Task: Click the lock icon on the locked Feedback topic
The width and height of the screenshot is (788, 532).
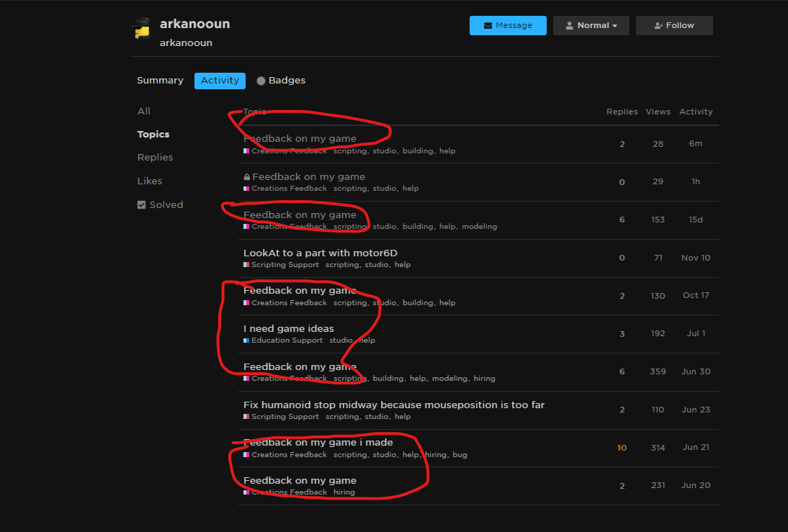Action: pos(247,176)
